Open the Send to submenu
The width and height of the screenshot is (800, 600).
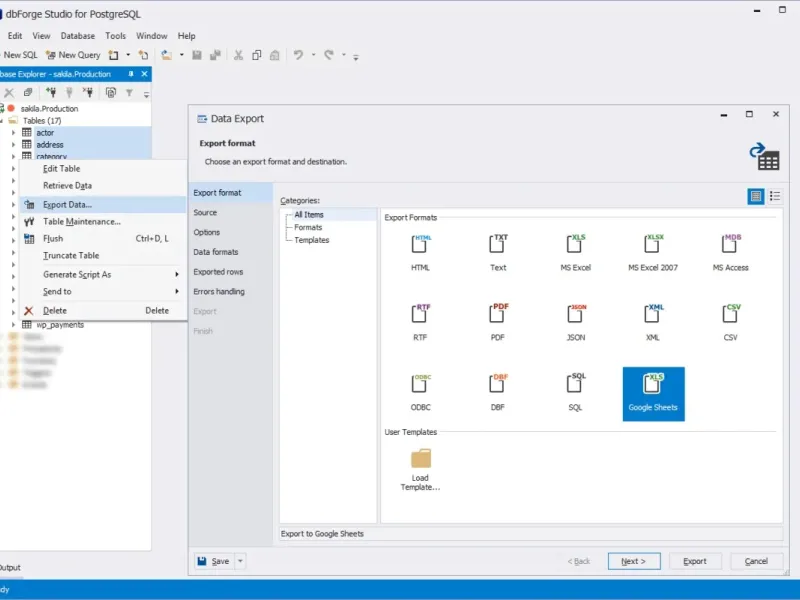(x=103, y=292)
